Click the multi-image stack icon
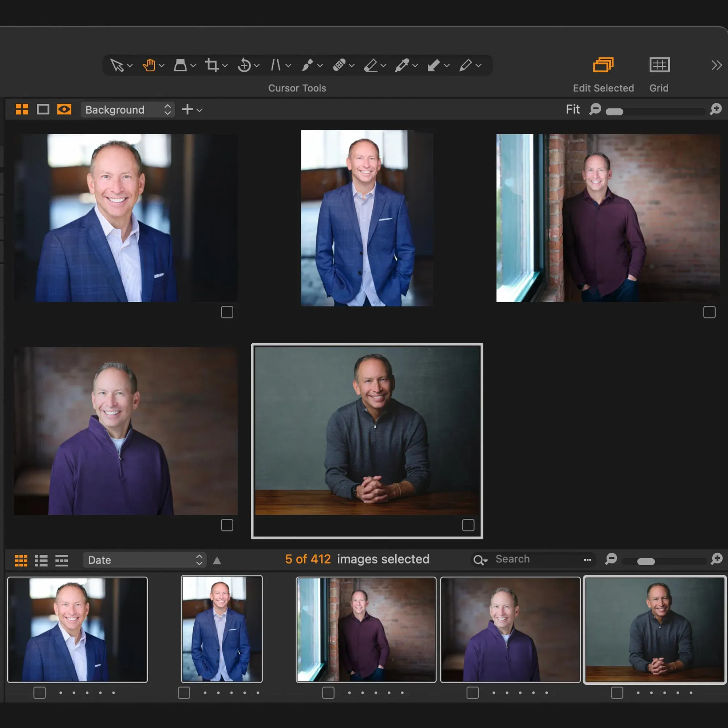728x728 pixels. (x=604, y=65)
